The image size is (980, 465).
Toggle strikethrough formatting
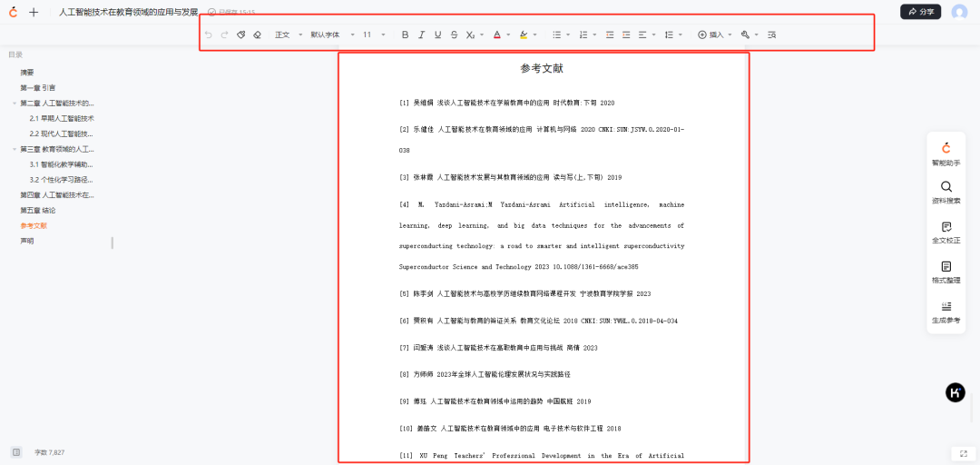pos(454,35)
